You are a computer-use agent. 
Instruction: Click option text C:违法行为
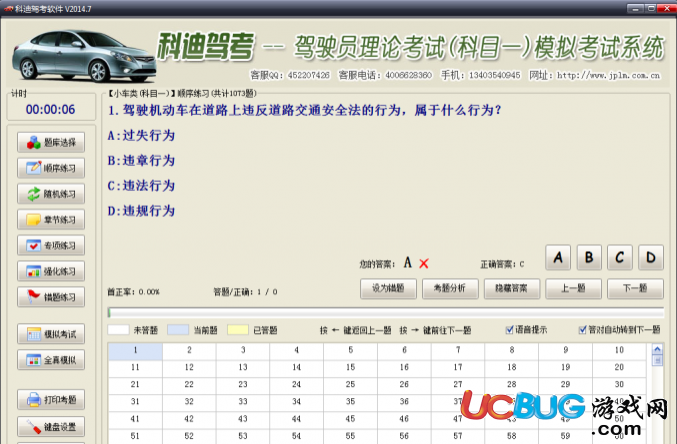pos(141,186)
